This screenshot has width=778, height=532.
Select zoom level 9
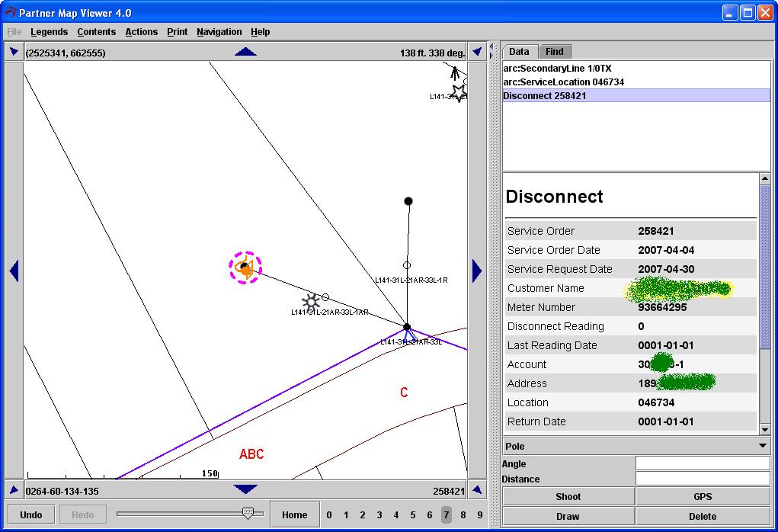[480, 514]
